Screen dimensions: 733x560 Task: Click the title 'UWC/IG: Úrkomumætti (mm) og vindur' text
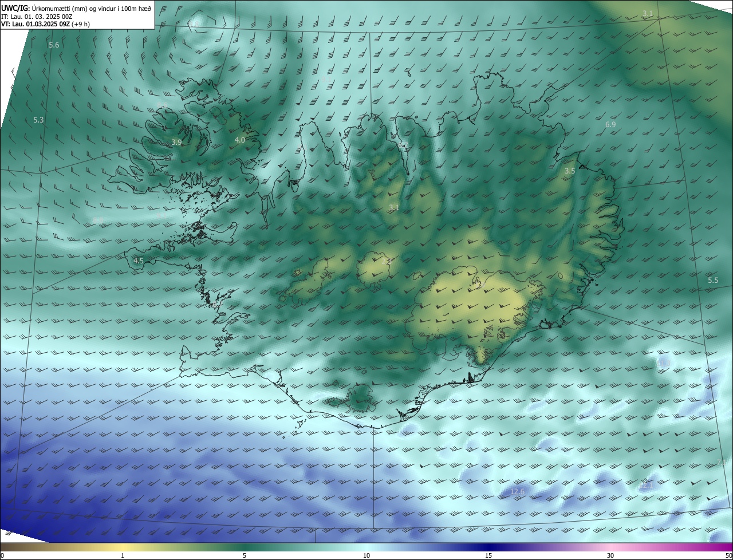76,7
